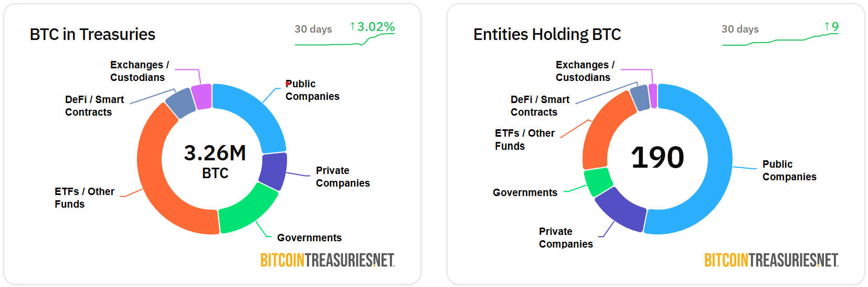Click the 3.02% 30-day change indicator

pyautogui.click(x=372, y=27)
